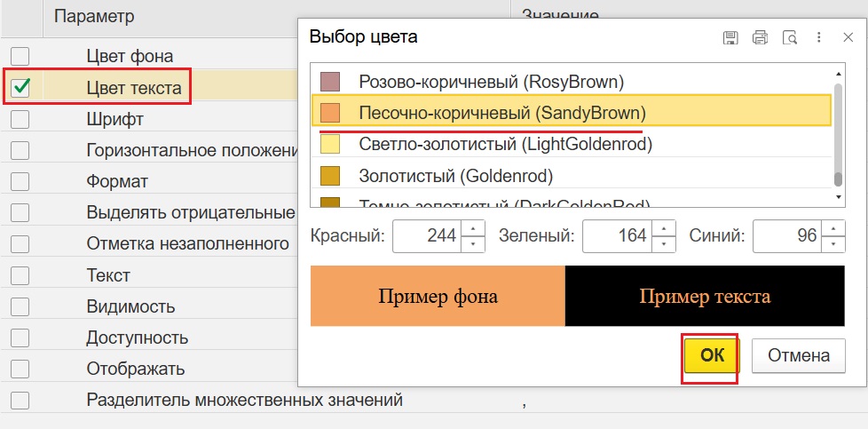868x429 pixels.
Task: Enable Выделять отрицательные checkbox
Action: (x=20, y=212)
